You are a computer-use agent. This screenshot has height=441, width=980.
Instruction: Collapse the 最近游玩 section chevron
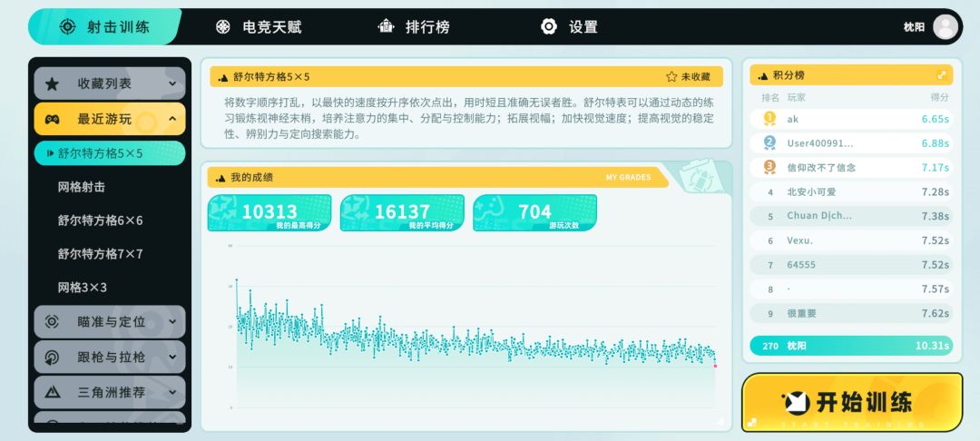point(172,119)
